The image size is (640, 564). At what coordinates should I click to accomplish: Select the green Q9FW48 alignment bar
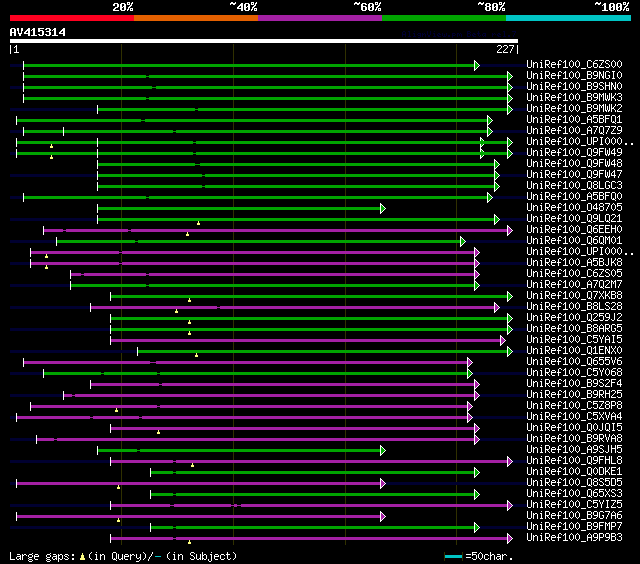pyautogui.click(x=297, y=164)
